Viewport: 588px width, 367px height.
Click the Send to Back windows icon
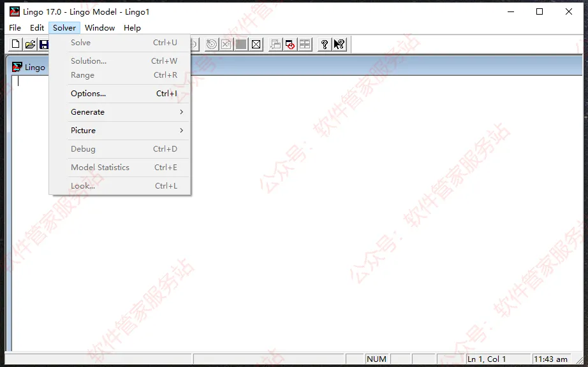pyautogui.click(x=276, y=45)
